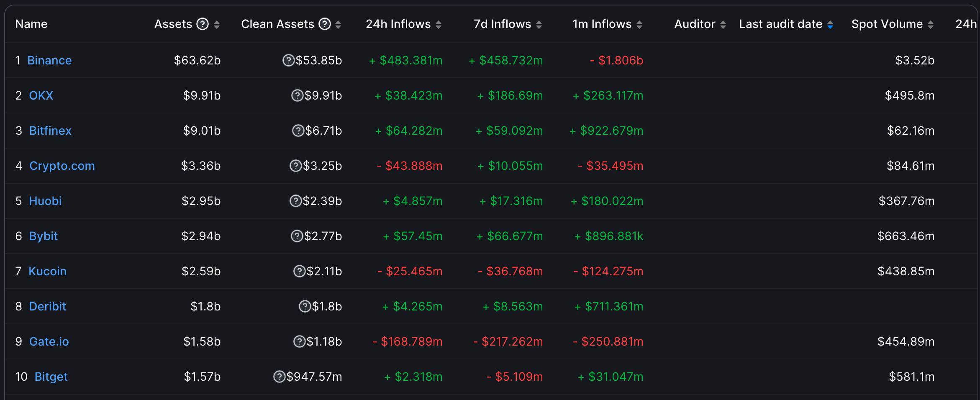Sort by Clean Assets using its sort arrows

[x=338, y=25]
